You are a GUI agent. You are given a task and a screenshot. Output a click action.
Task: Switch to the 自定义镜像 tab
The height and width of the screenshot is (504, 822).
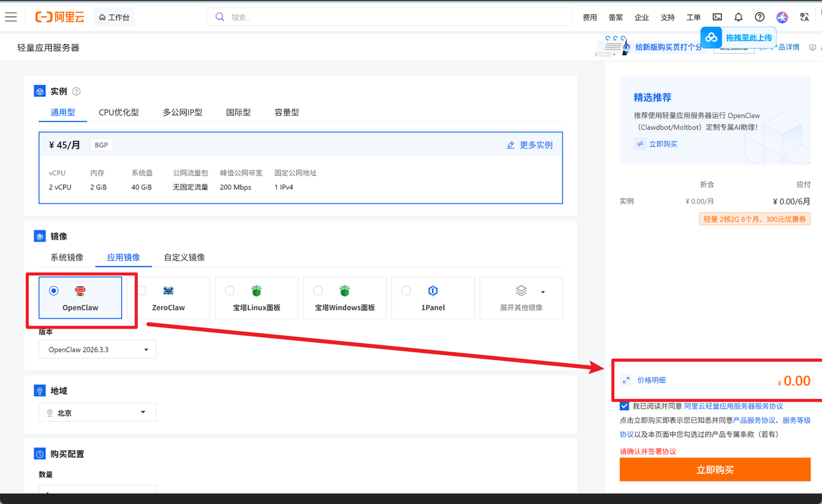184,257
